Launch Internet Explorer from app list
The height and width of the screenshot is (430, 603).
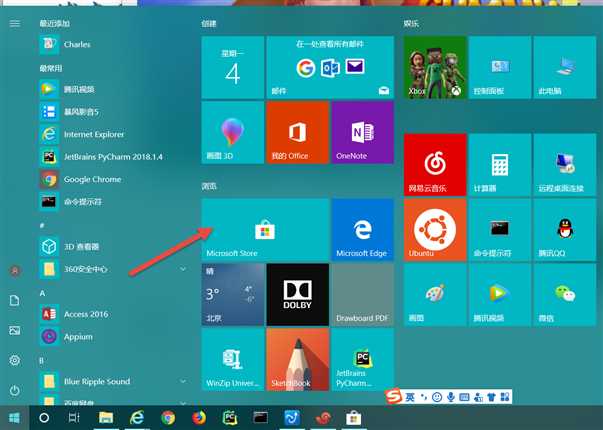[x=113, y=134]
